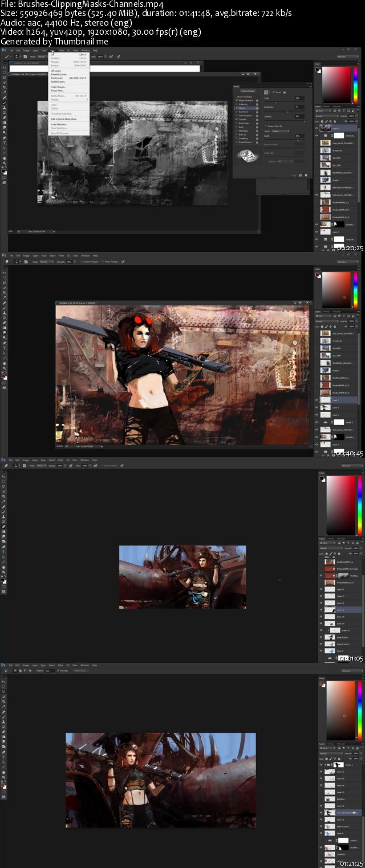Open the Normal blend mode dropdown in 00:20:25 Layers panel

point(327,116)
